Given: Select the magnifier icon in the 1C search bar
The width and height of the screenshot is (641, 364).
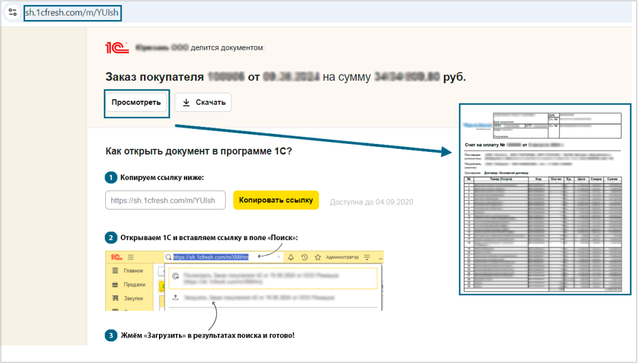Looking at the screenshot, I should tap(168, 257).
